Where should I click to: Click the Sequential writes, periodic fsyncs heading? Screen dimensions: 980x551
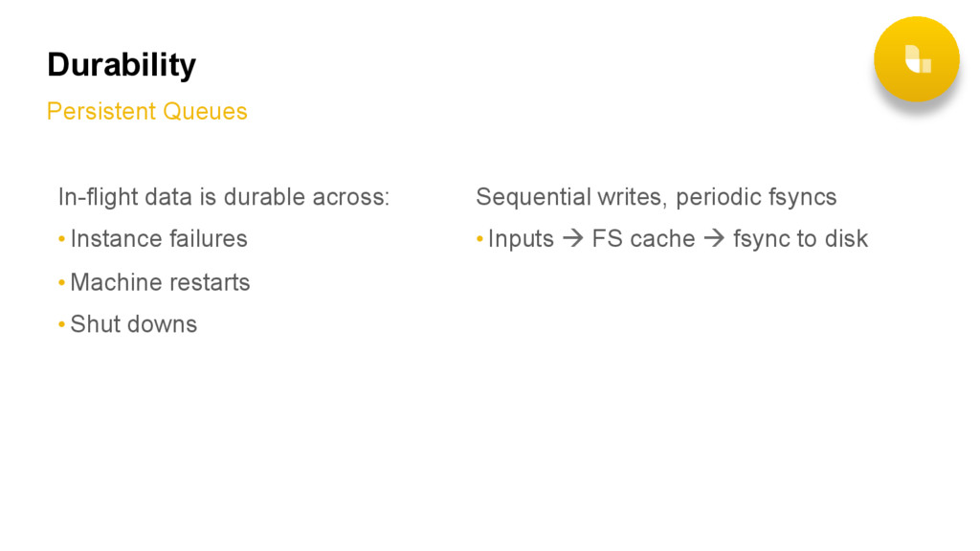(x=657, y=197)
